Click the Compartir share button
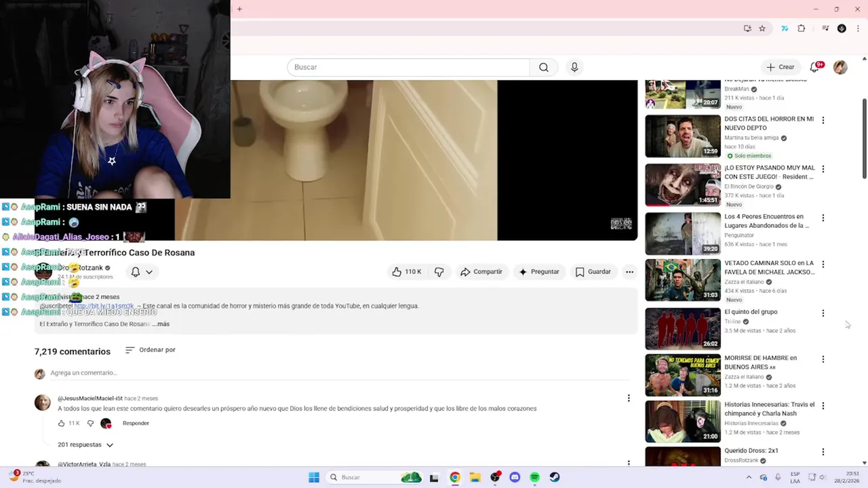This screenshot has height=488, width=868. tap(481, 272)
